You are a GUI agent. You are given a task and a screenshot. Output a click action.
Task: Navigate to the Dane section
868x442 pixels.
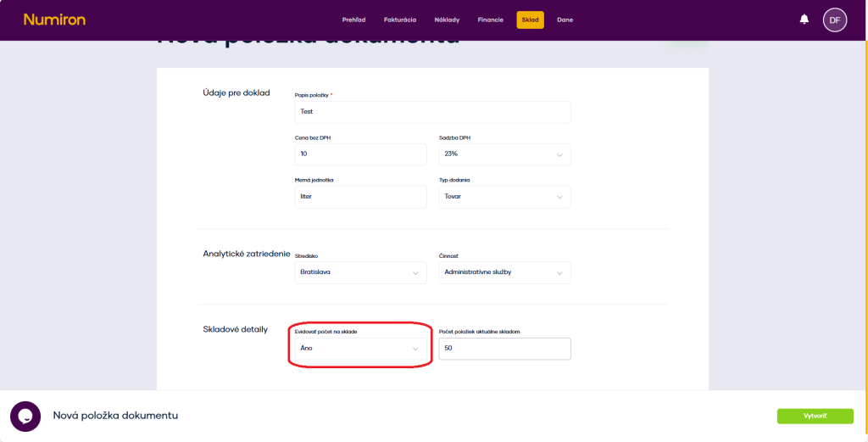[565, 20]
